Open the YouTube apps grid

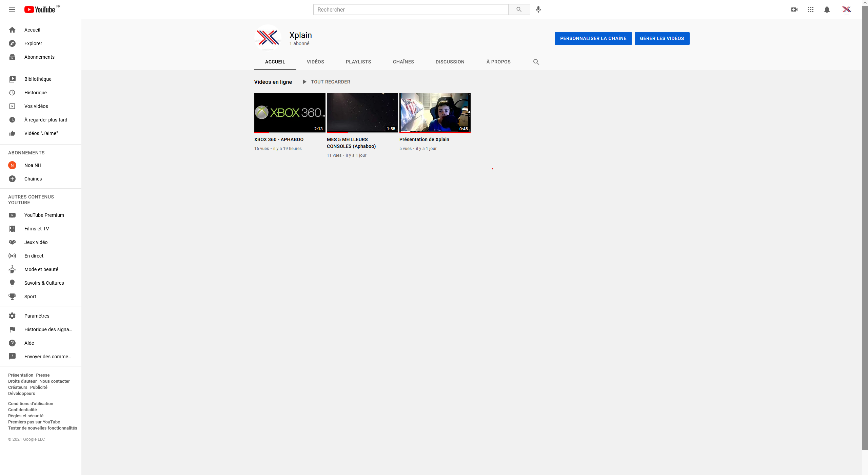pos(811,9)
